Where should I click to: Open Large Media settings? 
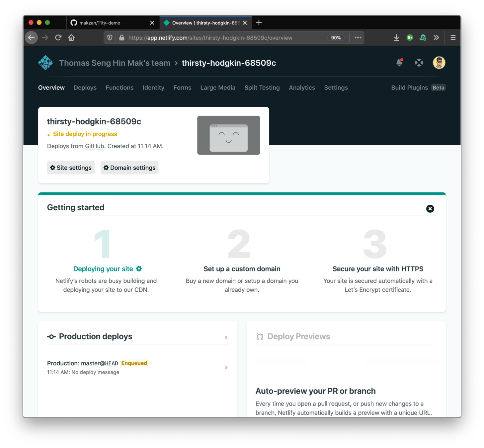218,88
